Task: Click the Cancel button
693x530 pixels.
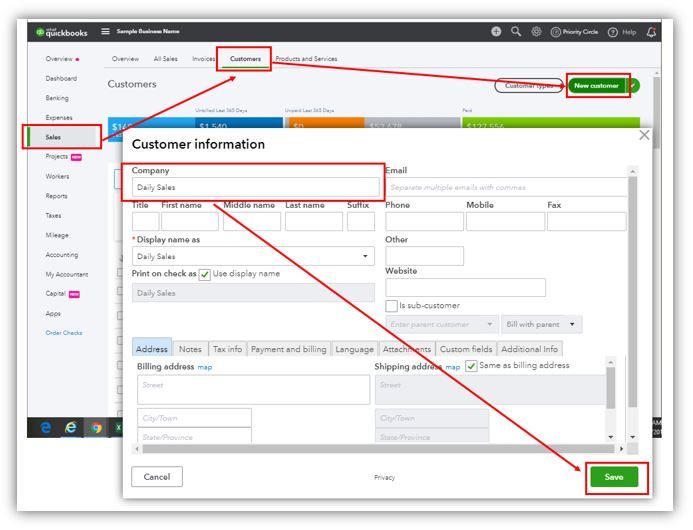Action: 157,477
